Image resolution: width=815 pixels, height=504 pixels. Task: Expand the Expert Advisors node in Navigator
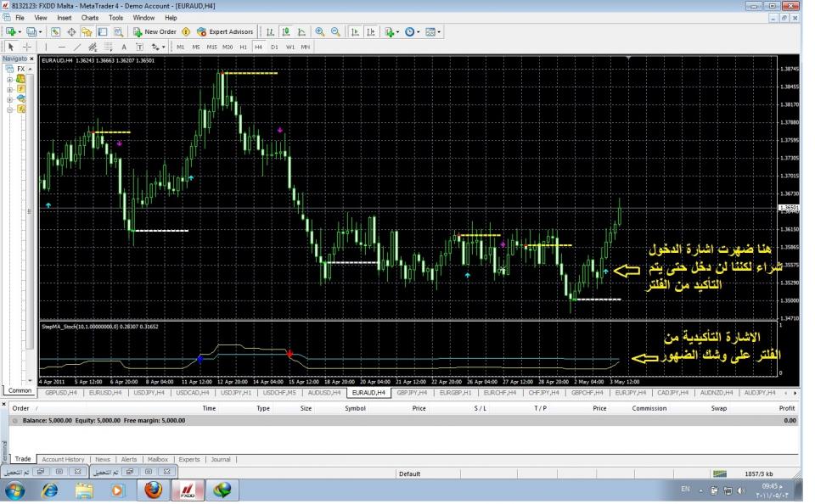tap(9, 99)
